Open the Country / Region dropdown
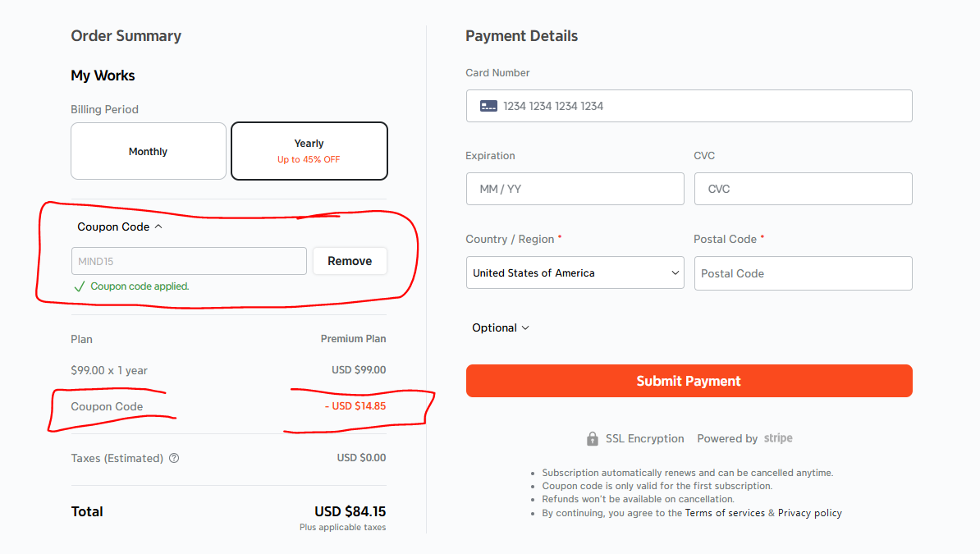Screen dimensions: 980x554 [575, 272]
